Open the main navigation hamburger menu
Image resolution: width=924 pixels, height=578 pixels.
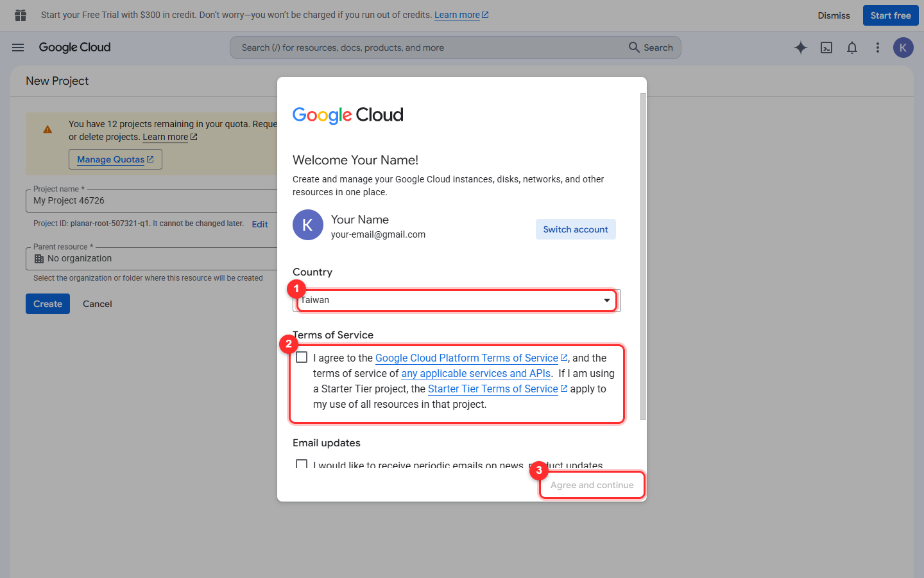[x=18, y=48]
